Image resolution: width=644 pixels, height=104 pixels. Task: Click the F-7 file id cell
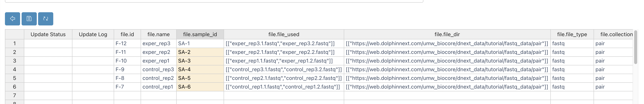click(x=127, y=87)
